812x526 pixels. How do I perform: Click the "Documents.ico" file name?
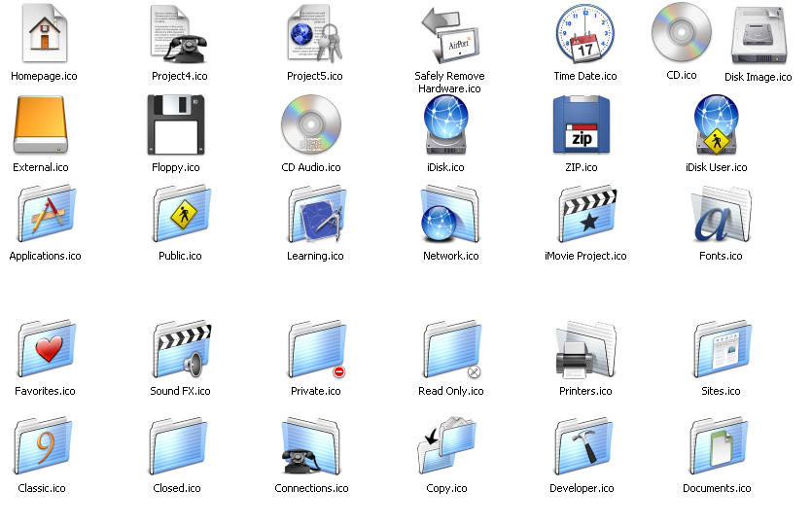[717, 488]
